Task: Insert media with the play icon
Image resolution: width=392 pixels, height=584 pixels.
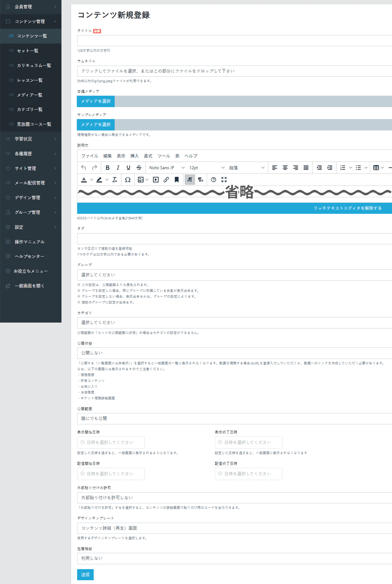Action: click(x=156, y=180)
